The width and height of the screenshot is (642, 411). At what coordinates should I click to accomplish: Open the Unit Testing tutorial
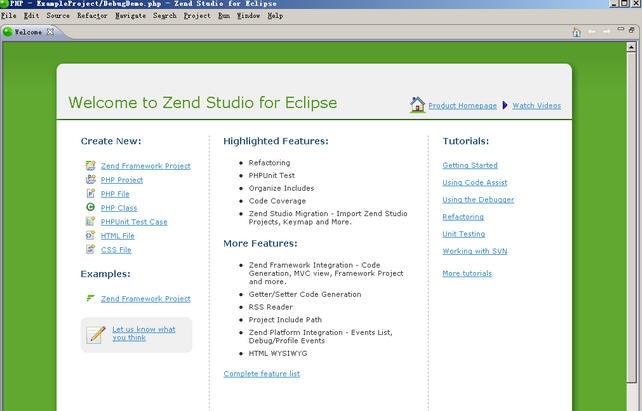464,234
